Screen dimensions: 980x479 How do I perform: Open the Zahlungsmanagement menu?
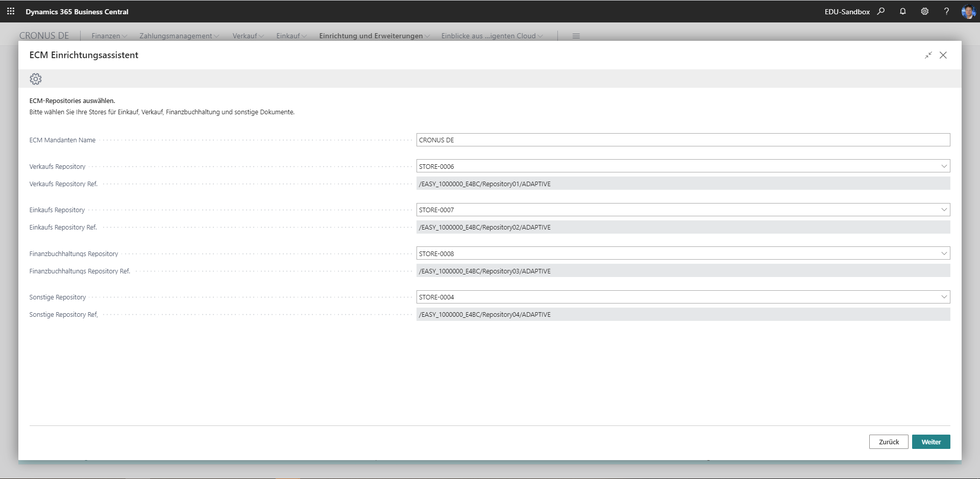[x=179, y=36]
